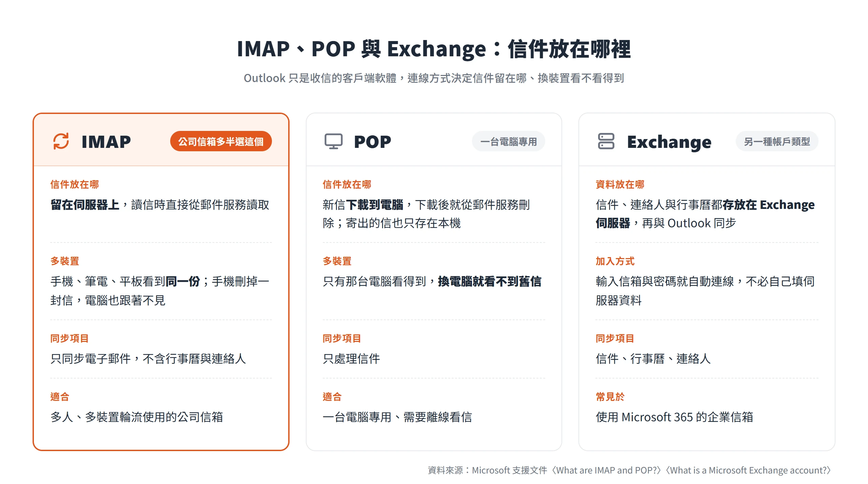Click 資料放在哪 label in Exchange card
The image size is (868, 484).
(x=620, y=185)
